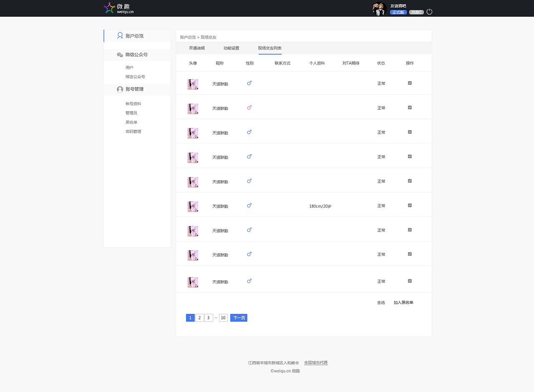Toggle the checkbox in the 180cm/20岁 row

pyautogui.click(x=410, y=205)
